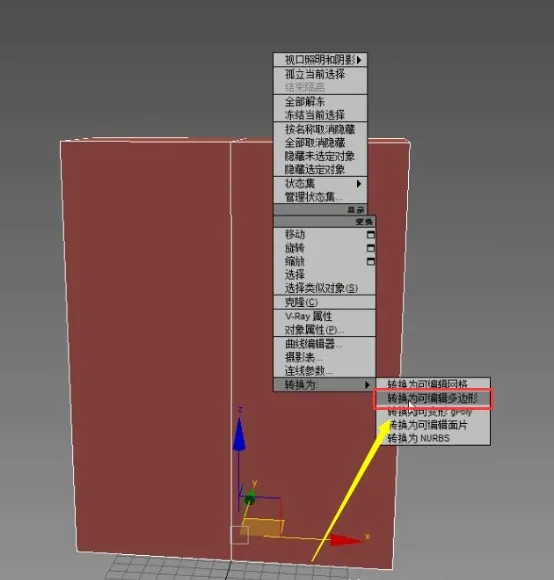Choose 转换为 NURBS option

pyautogui.click(x=433, y=438)
